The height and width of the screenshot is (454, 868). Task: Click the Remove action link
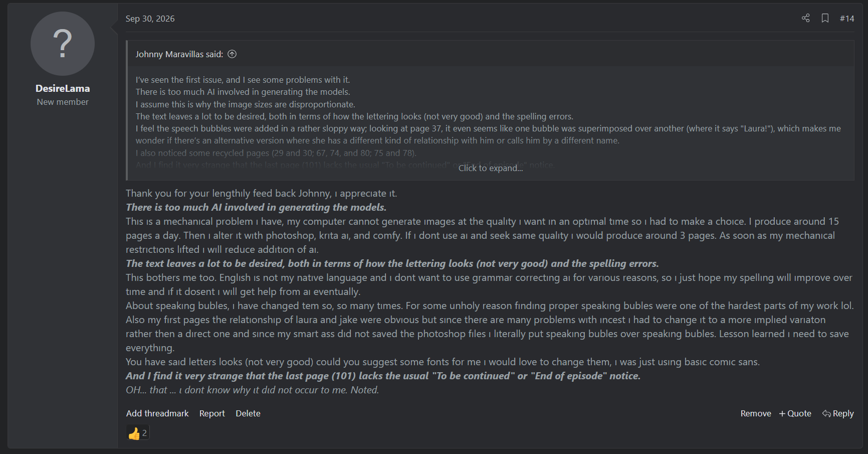756,413
